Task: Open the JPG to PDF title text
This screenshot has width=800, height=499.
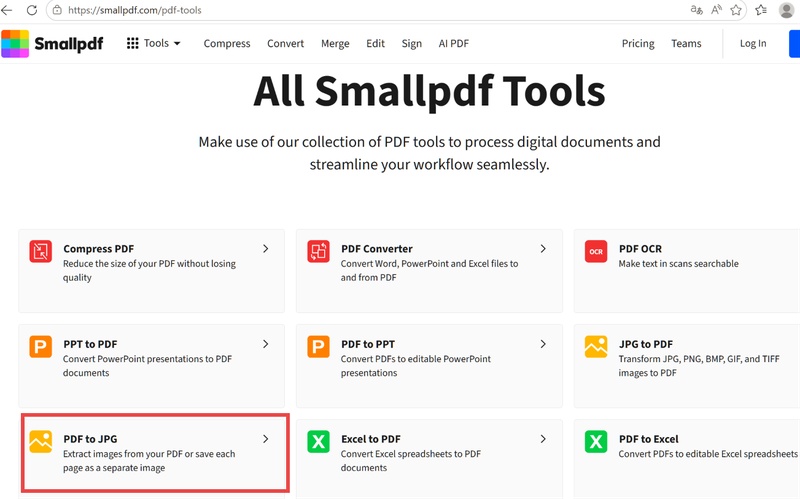Action: pos(646,344)
